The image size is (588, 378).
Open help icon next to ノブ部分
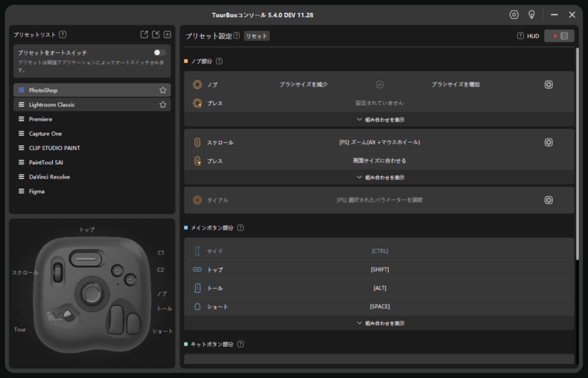219,61
